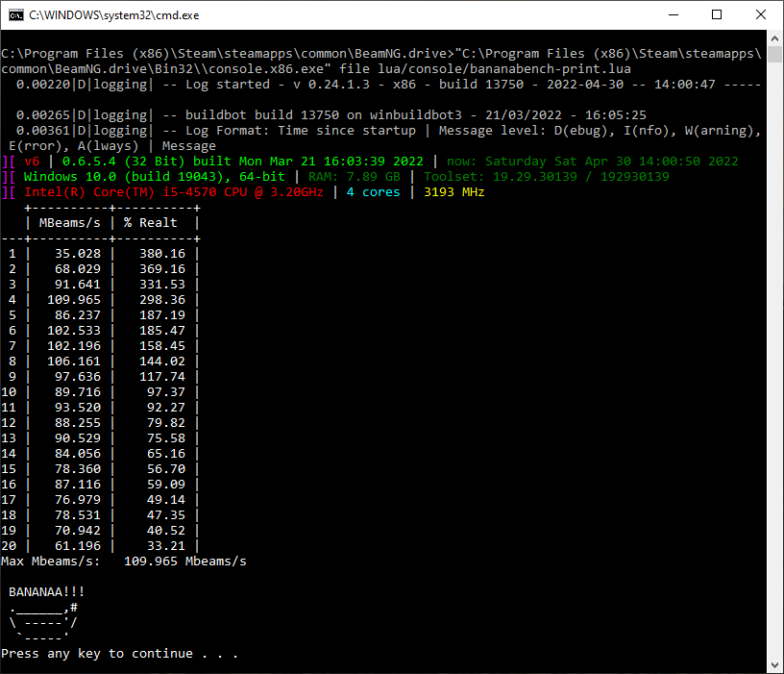The height and width of the screenshot is (674, 784).
Task: Click the 'MBeams/s' column header
Action: (69, 223)
